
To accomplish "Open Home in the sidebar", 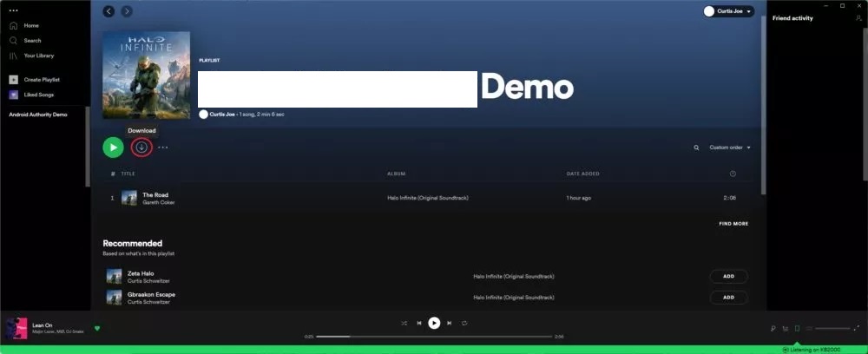I will click(x=23, y=25).
